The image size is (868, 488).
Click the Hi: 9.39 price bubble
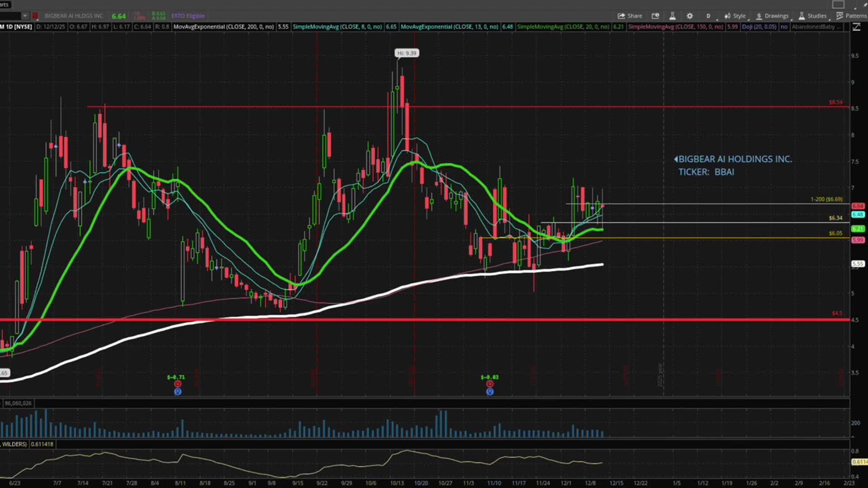406,53
